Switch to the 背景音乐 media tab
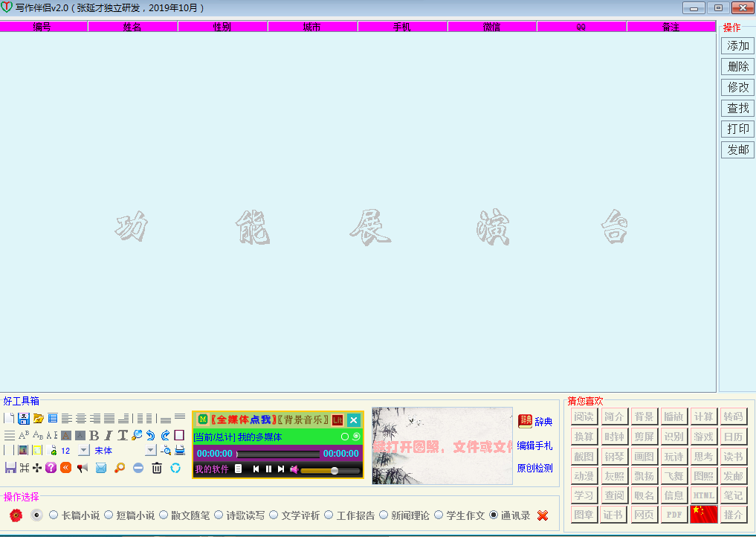Screen dimensions: 756x537 click(303, 420)
